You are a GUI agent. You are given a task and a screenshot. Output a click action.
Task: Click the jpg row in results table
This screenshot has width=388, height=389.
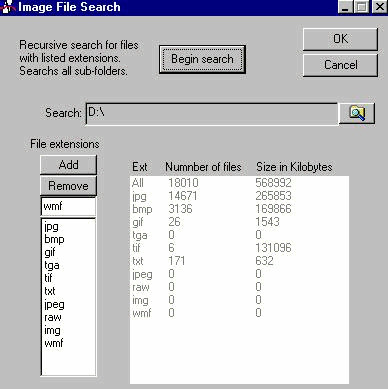[x=239, y=196]
